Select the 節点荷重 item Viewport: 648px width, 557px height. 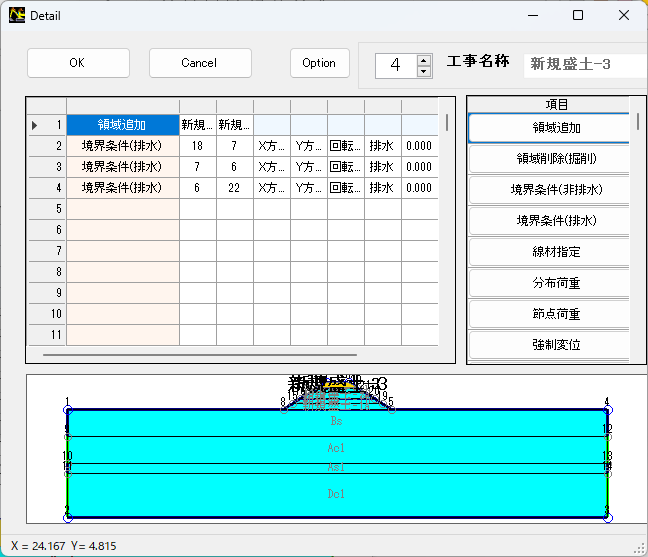(549, 314)
